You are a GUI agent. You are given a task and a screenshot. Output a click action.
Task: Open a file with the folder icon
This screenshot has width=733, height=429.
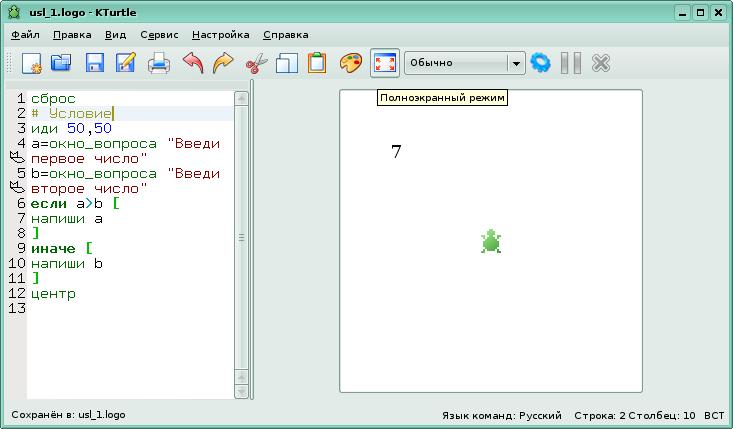click(62, 63)
